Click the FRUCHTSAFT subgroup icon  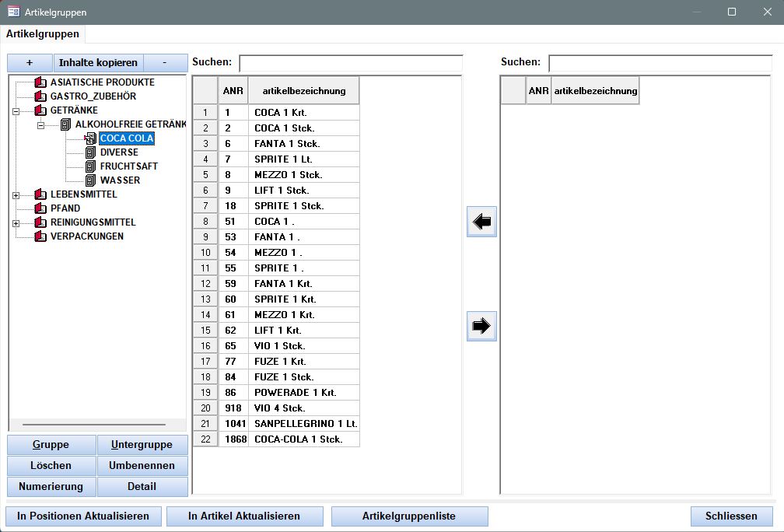91,166
